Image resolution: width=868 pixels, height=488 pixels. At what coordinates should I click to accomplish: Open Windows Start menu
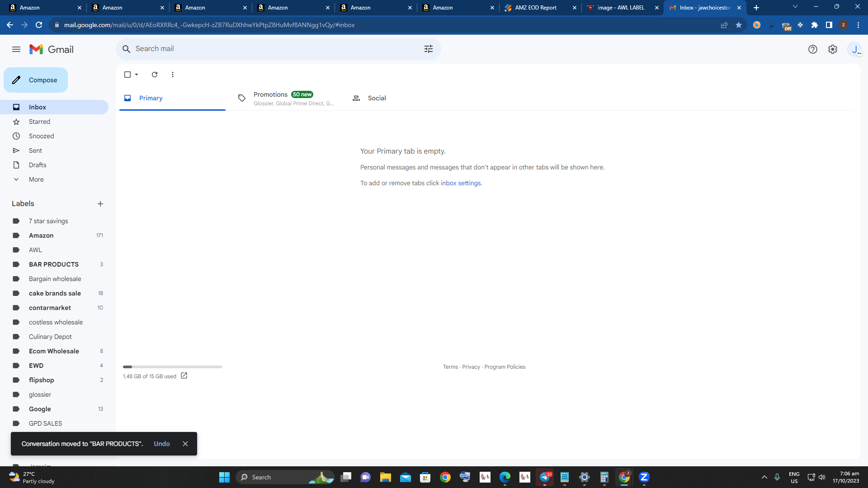click(224, 477)
